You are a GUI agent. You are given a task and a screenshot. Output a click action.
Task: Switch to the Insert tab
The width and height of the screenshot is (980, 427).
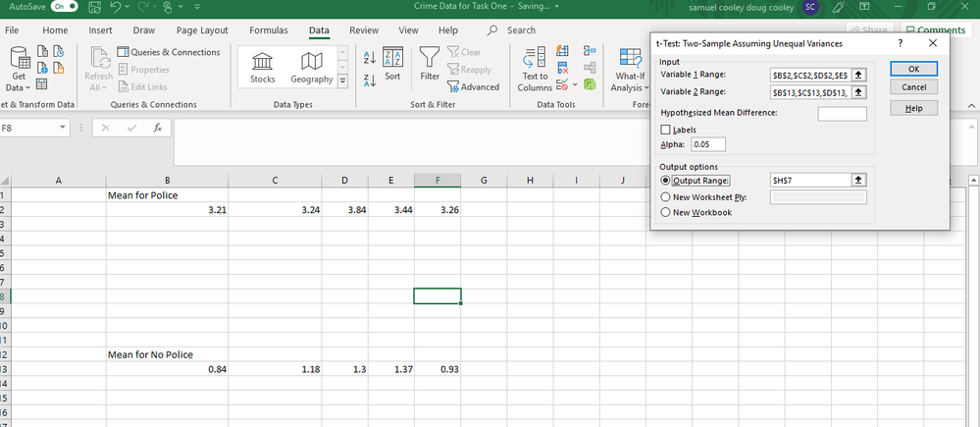[101, 30]
